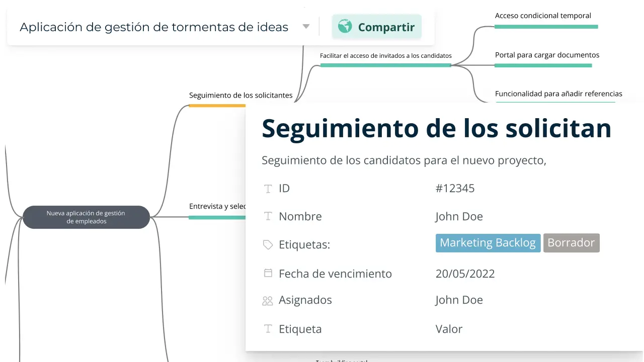Select the 'Entrevista y selec' mind map node
This screenshot has width=644, height=362.
click(217, 206)
